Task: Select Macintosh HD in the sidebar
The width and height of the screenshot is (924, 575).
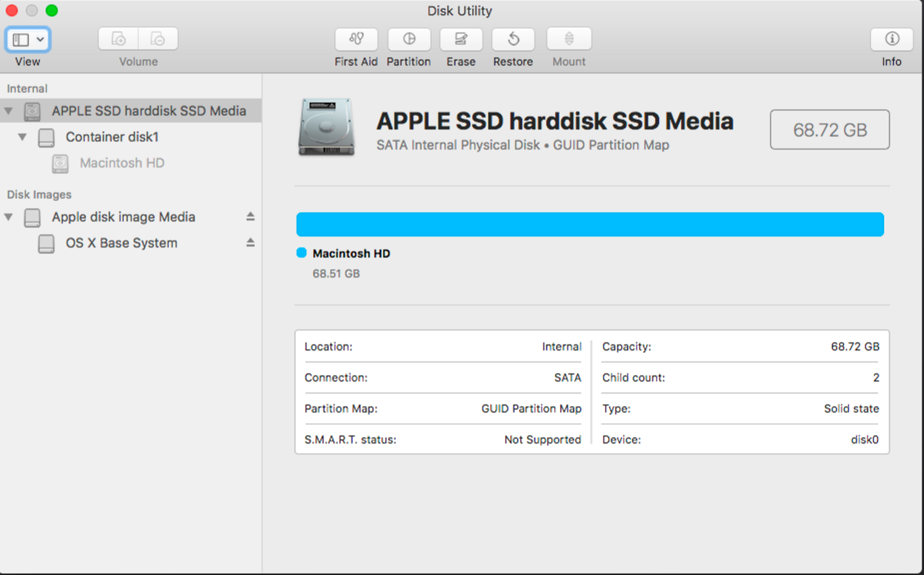Action: (122, 163)
